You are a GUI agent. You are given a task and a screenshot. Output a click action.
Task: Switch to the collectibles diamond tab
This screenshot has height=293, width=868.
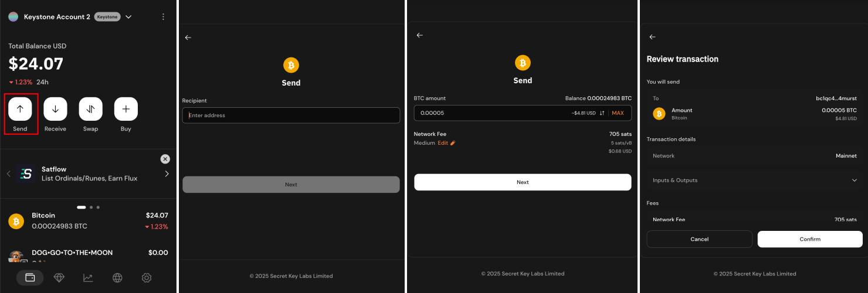[59, 278]
